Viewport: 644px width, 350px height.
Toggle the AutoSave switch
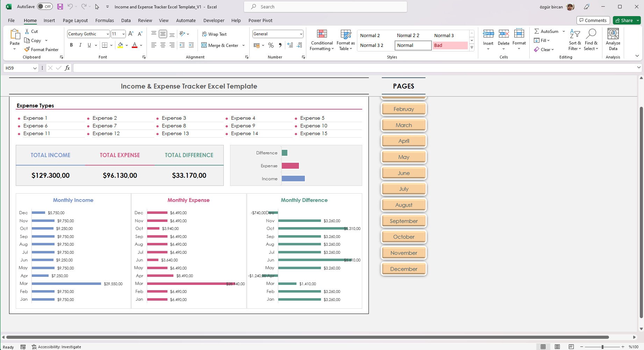coord(45,7)
